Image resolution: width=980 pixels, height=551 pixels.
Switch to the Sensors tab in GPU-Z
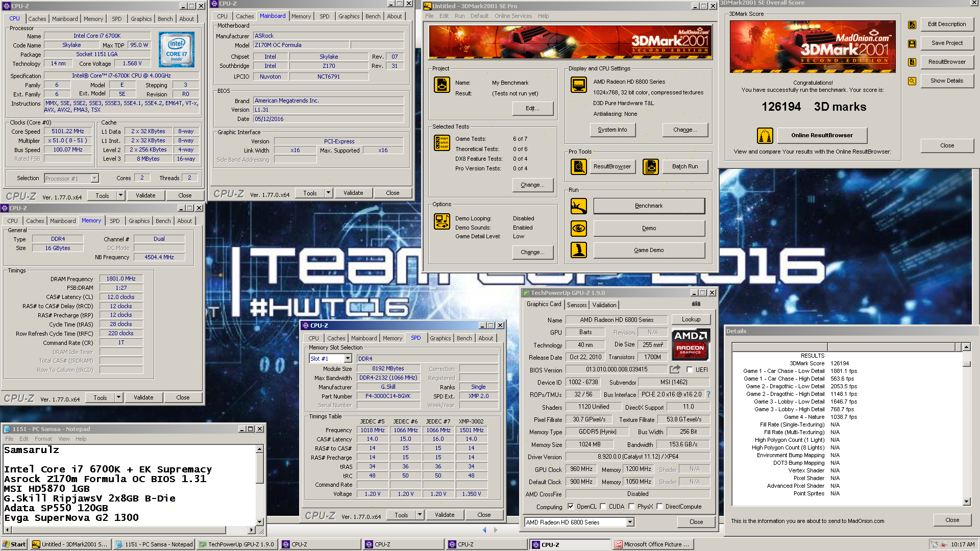click(x=577, y=305)
